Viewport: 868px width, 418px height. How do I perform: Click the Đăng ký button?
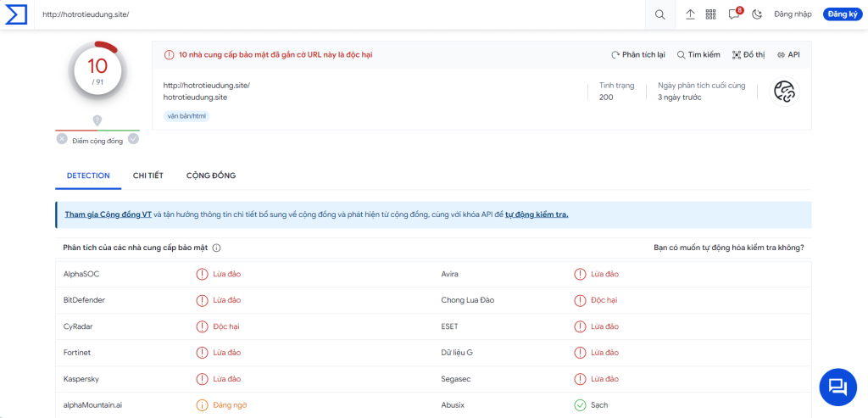point(843,14)
